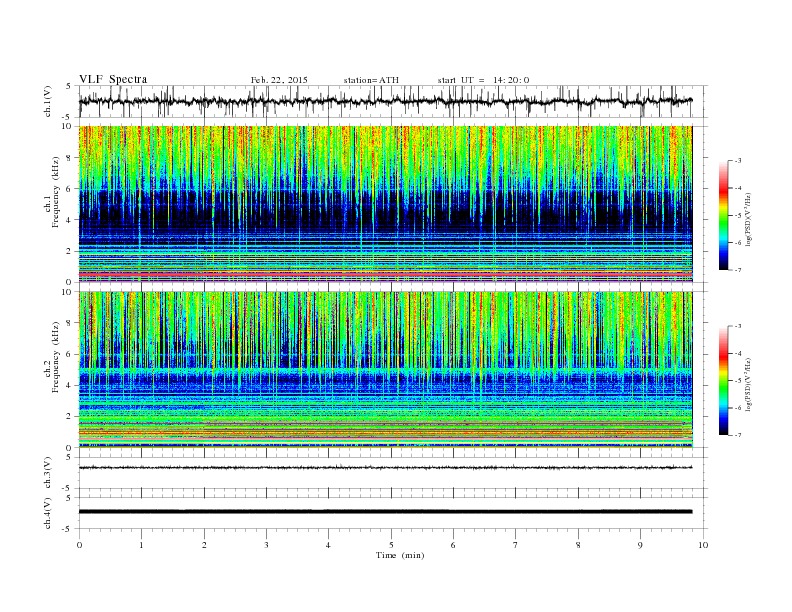
Task: Click the '-7' label on ch.2 colorbar
Action: coord(737,435)
